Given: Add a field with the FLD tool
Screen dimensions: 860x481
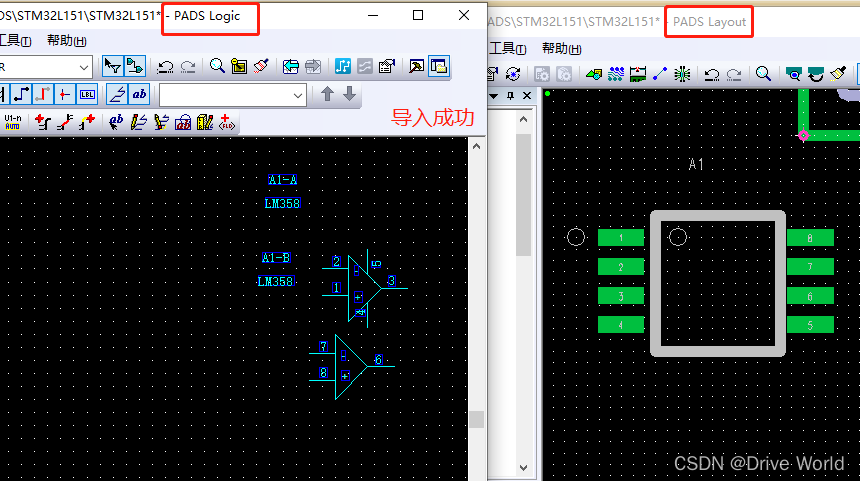Looking at the screenshot, I should pos(227,122).
